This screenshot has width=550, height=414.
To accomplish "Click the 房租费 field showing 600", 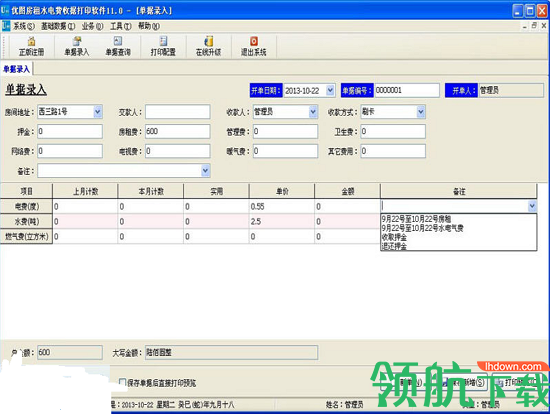I will click(x=177, y=132).
